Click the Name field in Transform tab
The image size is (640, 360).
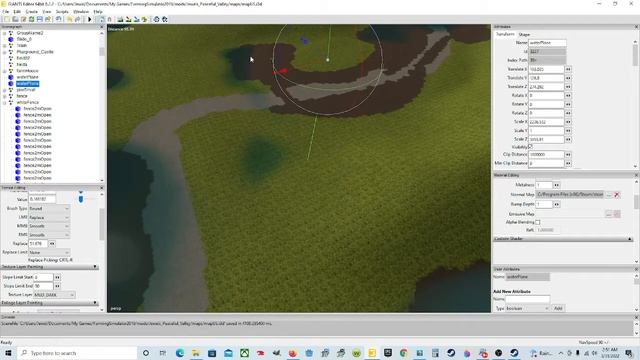547,43
